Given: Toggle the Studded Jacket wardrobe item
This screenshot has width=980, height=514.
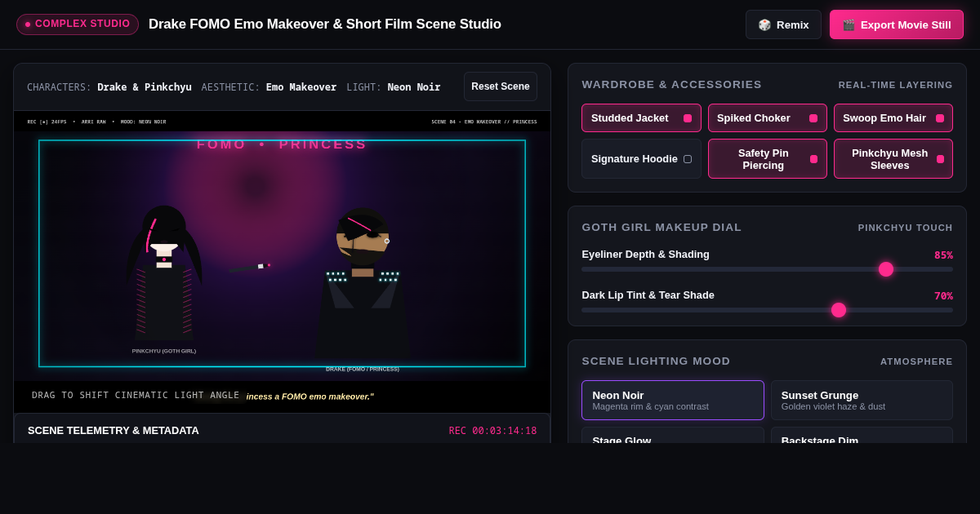Looking at the screenshot, I should tap(641, 117).
